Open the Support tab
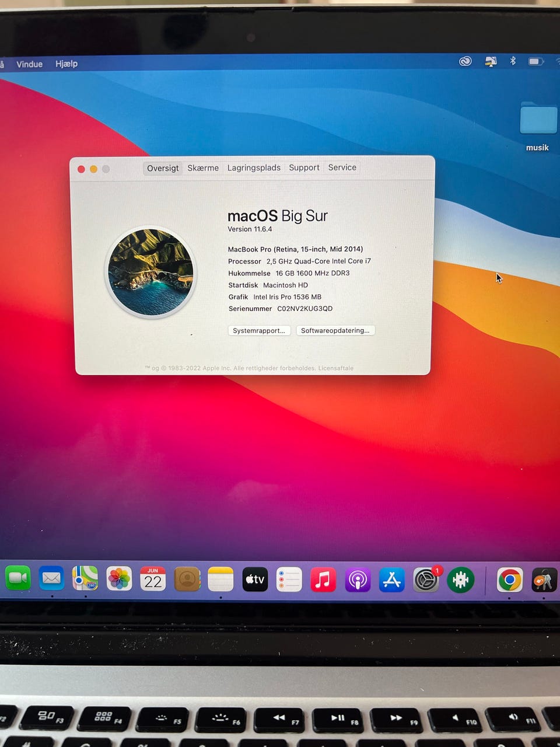Image resolution: width=560 pixels, height=747 pixels. coord(304,167)
